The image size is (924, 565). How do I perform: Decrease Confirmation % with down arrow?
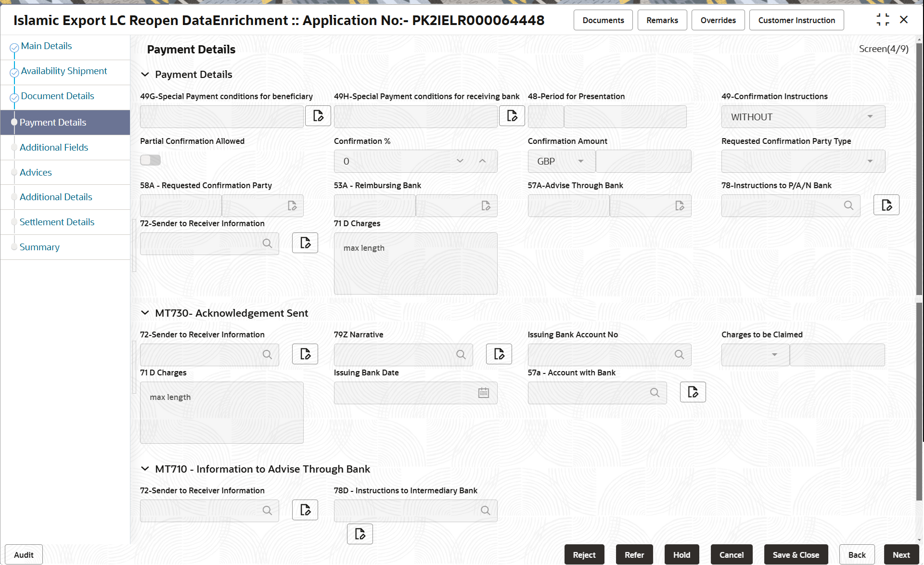460,161
